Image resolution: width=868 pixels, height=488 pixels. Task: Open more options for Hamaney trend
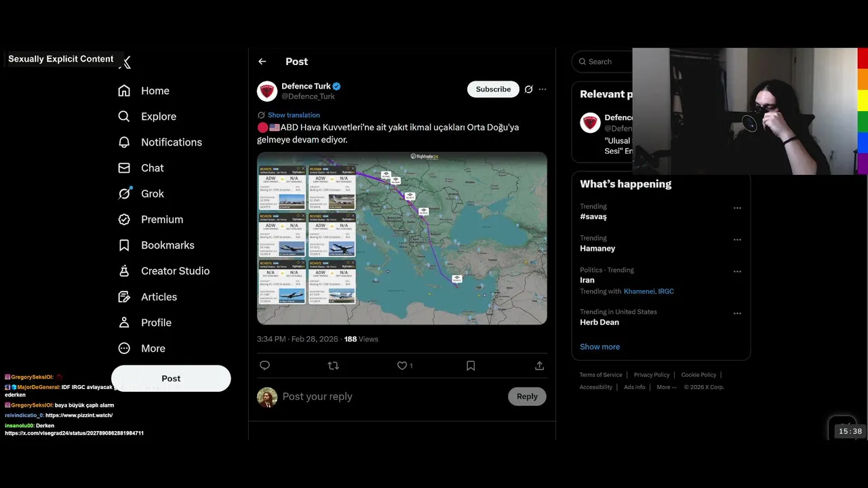(737, 240)
